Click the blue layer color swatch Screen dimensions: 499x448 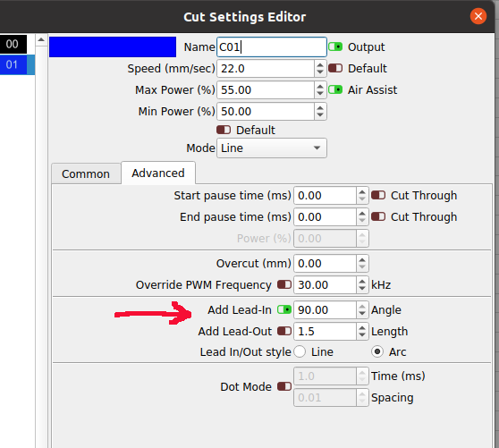pos(113,46)
